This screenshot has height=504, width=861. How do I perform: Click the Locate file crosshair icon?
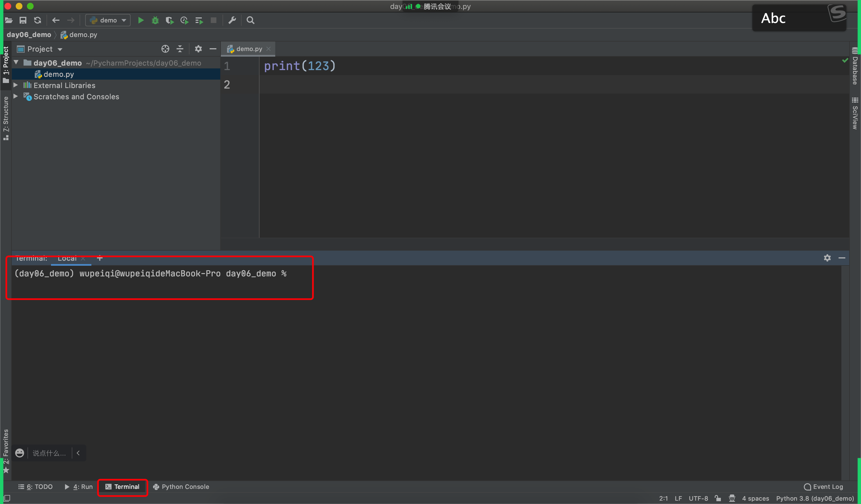click(x=165, y=49)
